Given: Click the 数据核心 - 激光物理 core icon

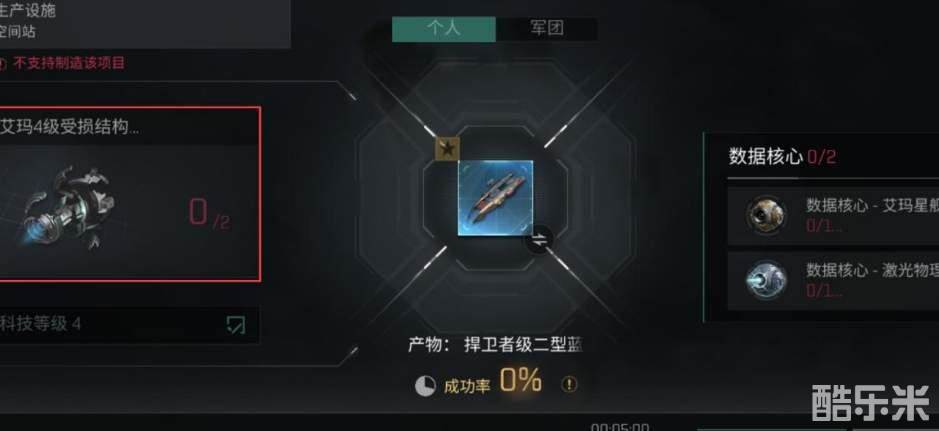Looking at the screenshot, I should click(767, 280).
